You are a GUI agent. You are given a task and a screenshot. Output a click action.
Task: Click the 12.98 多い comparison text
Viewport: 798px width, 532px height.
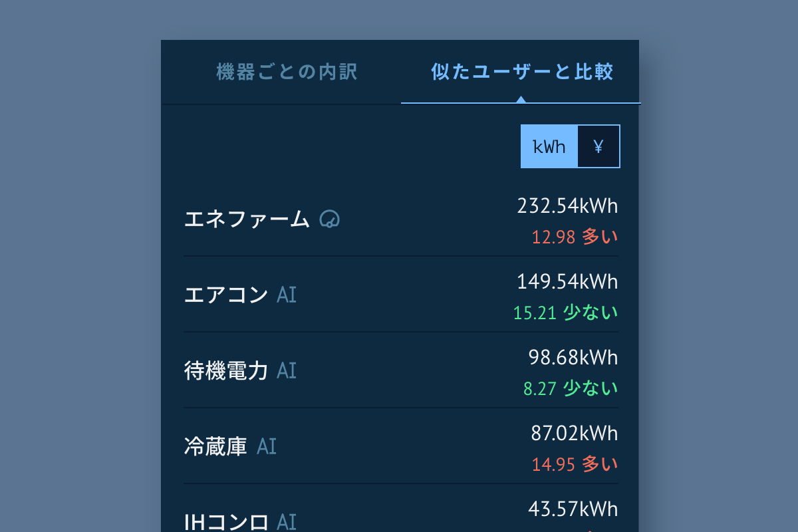pyautogui.click(x=575, y=237)
